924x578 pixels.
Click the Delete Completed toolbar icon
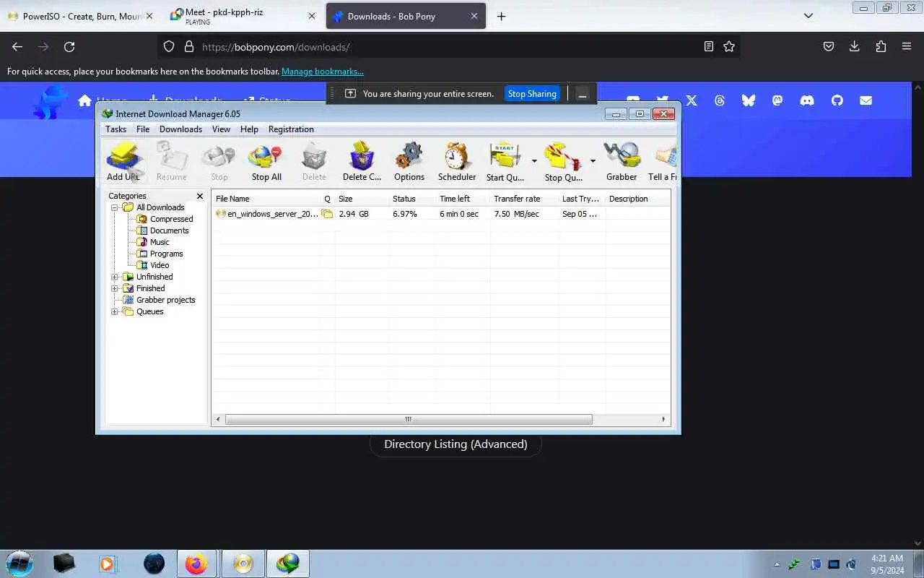pos(362,161)
